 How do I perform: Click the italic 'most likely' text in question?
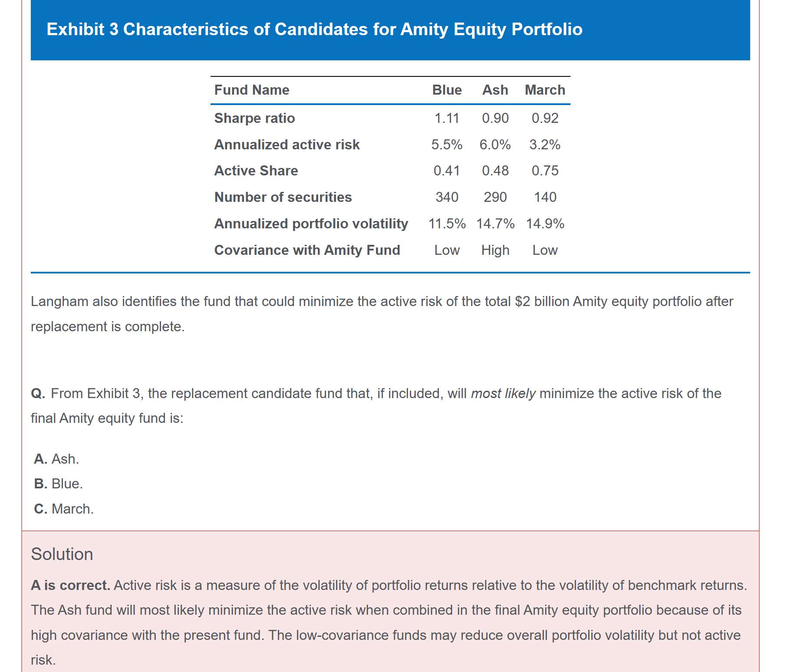coord(503,393)
